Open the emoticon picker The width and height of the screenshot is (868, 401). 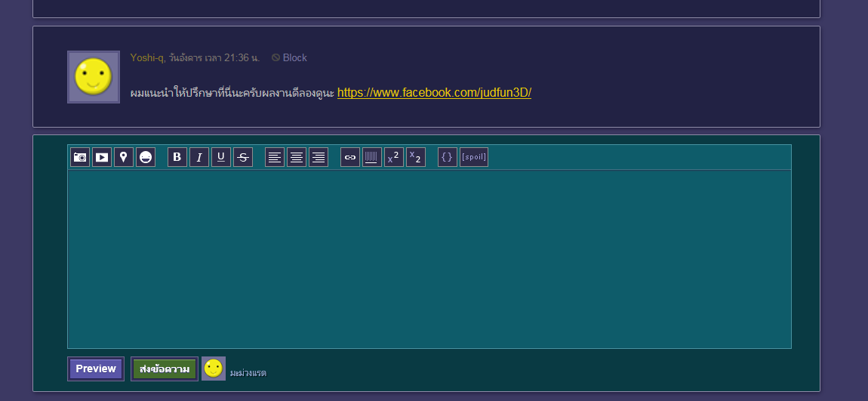[146, 157]
